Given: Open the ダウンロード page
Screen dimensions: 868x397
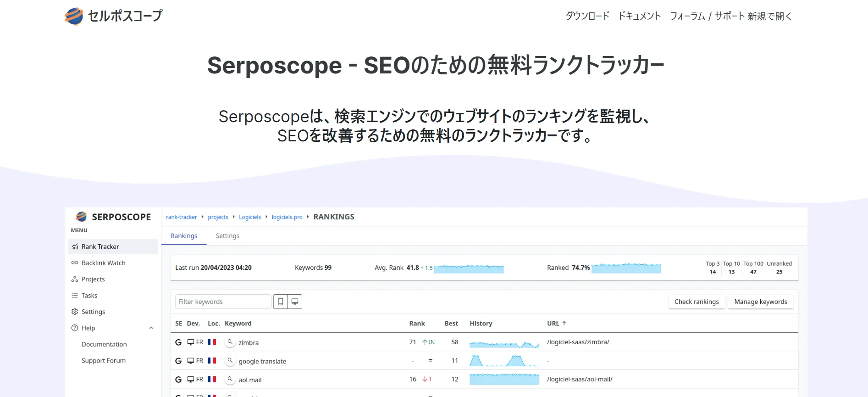Looking at the screenshot, I should 587,16.
